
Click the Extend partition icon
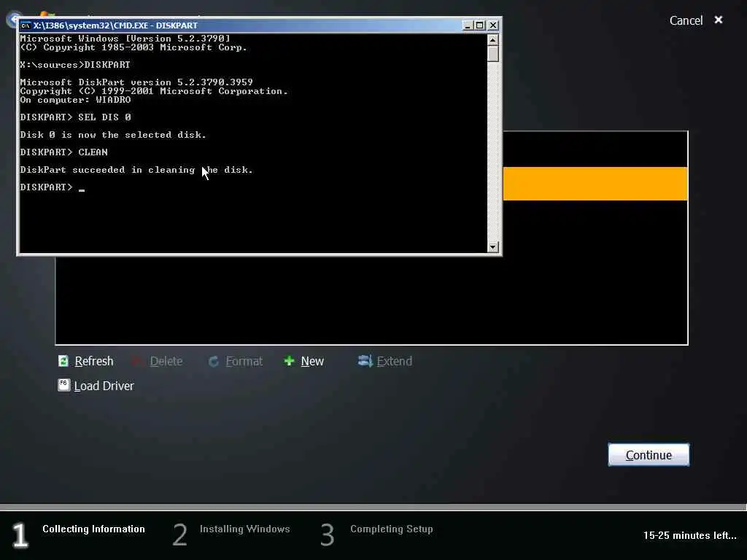click(365, 361)
